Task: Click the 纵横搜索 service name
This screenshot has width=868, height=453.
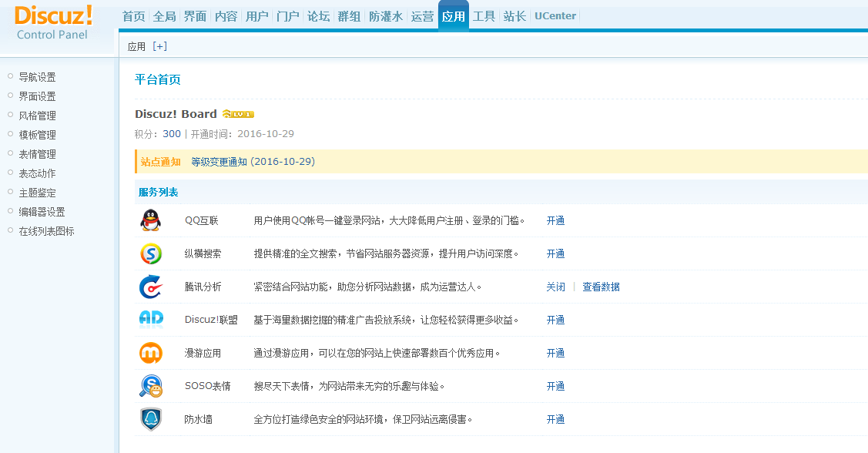Action: [x=203, y=253]
